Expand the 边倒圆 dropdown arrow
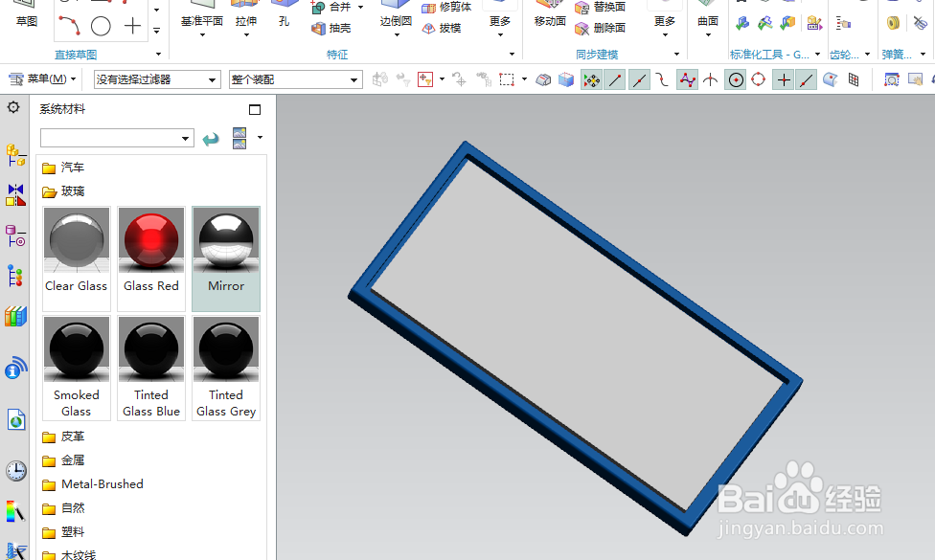The image size is (935, 560). tap(397, 35)
